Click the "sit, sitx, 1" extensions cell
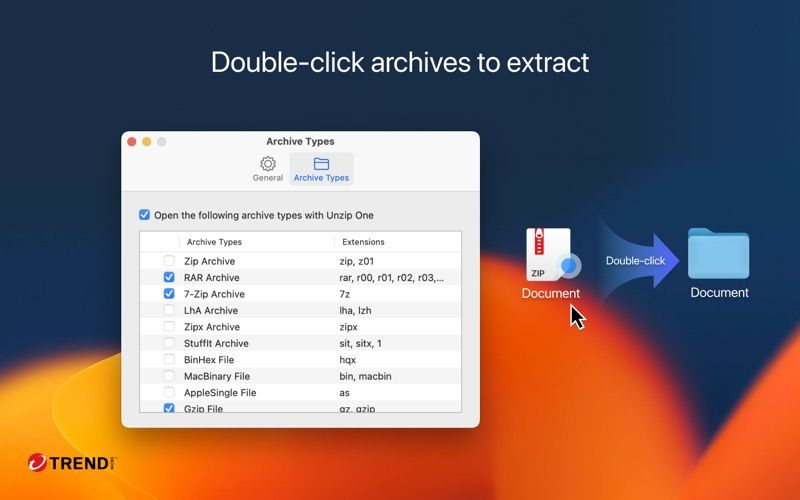This screenshot has height=500, width=800. [360, 343]
